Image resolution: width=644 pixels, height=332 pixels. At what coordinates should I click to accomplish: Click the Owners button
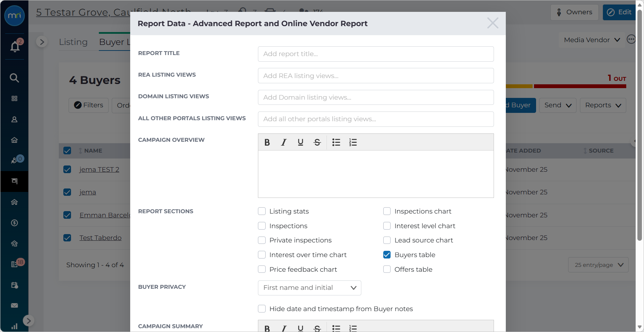click(x=574, y=12)
